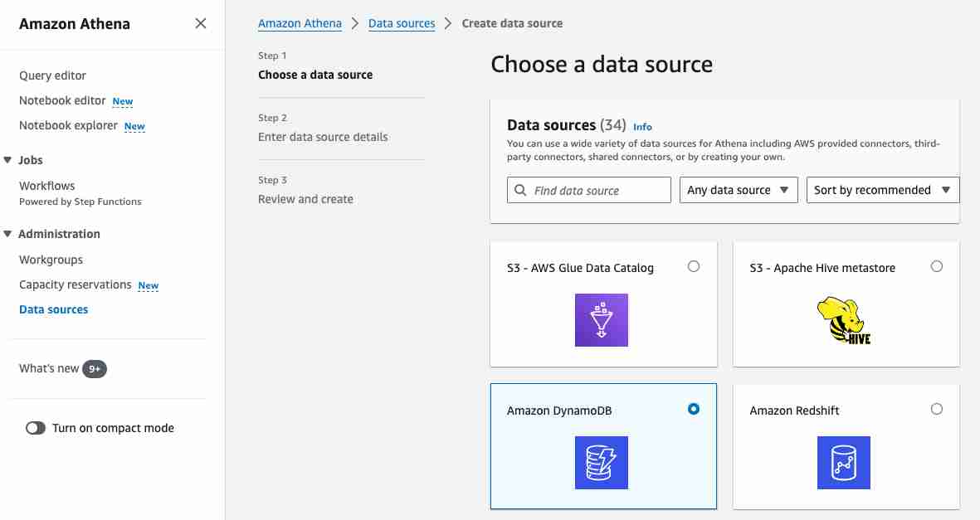Open the Any data source dropdown
The height and width of the screenshot is (520, 980).
pyautogui.click(x=739, y=190)
